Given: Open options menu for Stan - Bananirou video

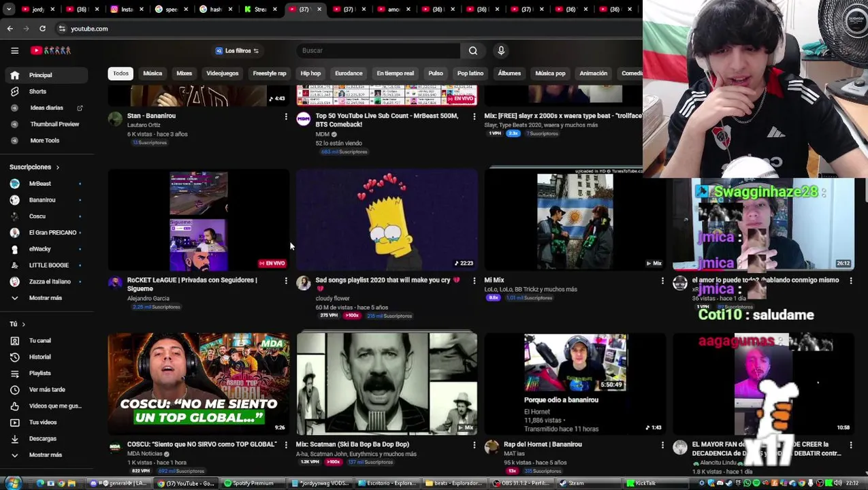Looking at the screenshot, I should (x=286, y=116).
